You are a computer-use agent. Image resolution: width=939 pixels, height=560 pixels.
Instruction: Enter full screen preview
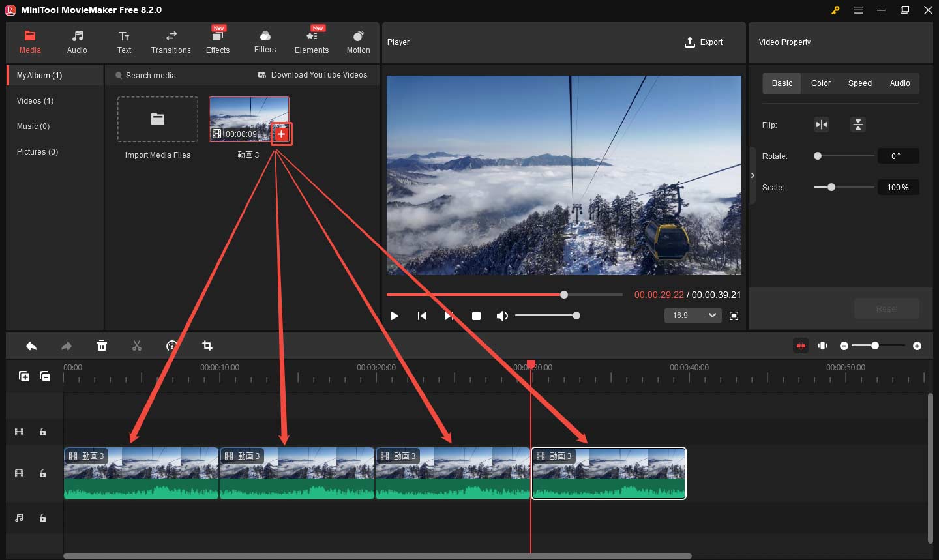[734, 316]
